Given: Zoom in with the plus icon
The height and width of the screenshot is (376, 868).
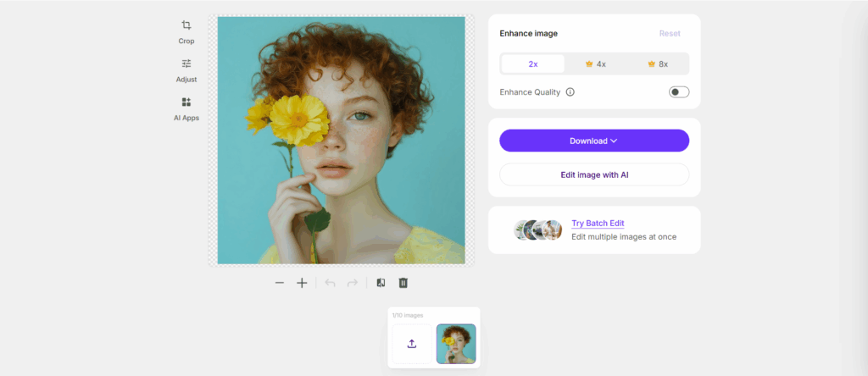Looking at the screenshot, I should point(302,283).
